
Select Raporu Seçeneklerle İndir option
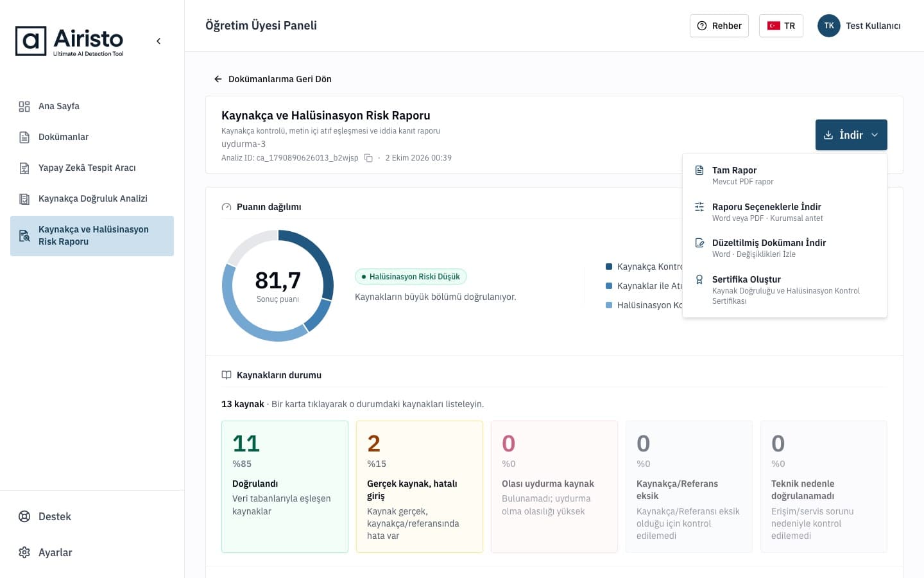point(785,212)
